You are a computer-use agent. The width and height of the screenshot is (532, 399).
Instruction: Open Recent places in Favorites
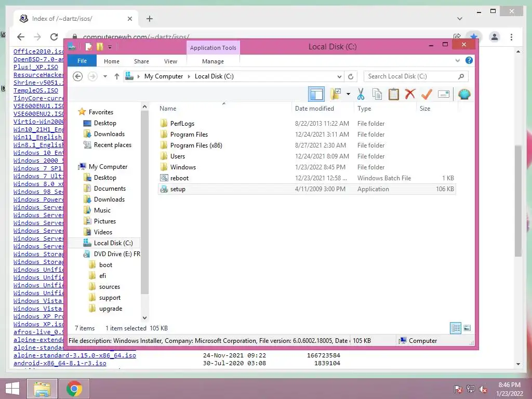[x=113, y=145]
